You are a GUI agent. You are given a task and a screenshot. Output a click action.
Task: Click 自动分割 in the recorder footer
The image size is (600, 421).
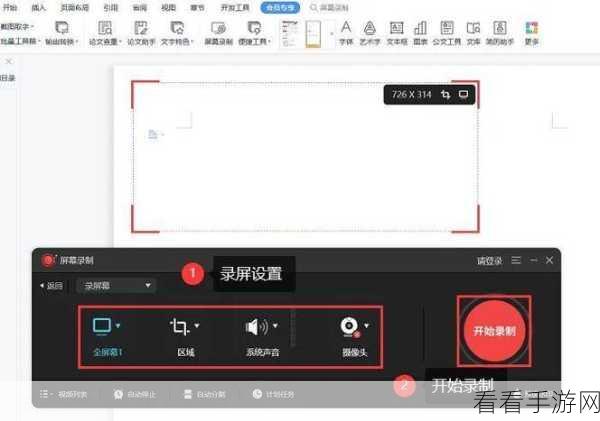coord(205,394)
